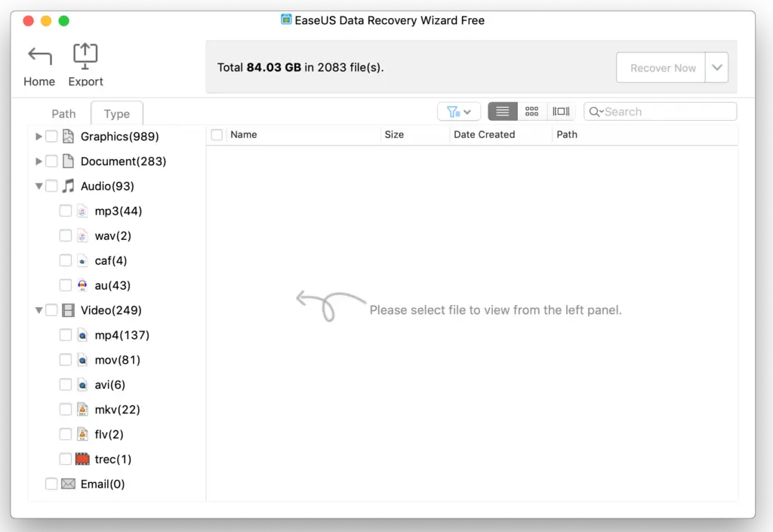
Task: Click the EaseUS app icon in title bar
Action: tap(286, 20)
